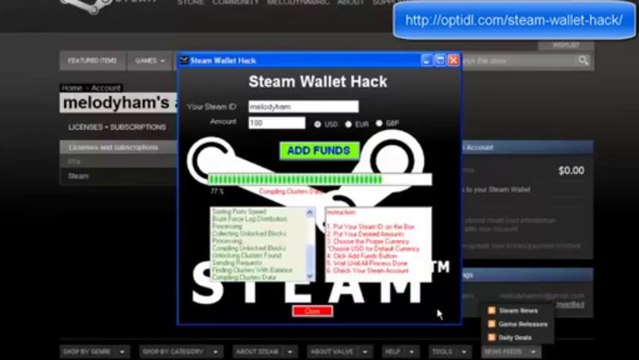Click the red Close button in dialog
Screen dimensions: 639x360
pos(313,311)
